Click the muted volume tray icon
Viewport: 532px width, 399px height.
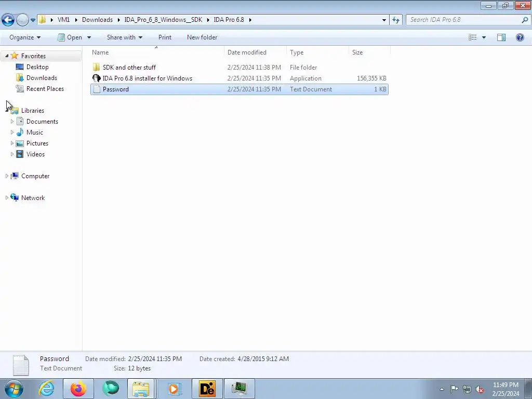click(x=480, y=389)
